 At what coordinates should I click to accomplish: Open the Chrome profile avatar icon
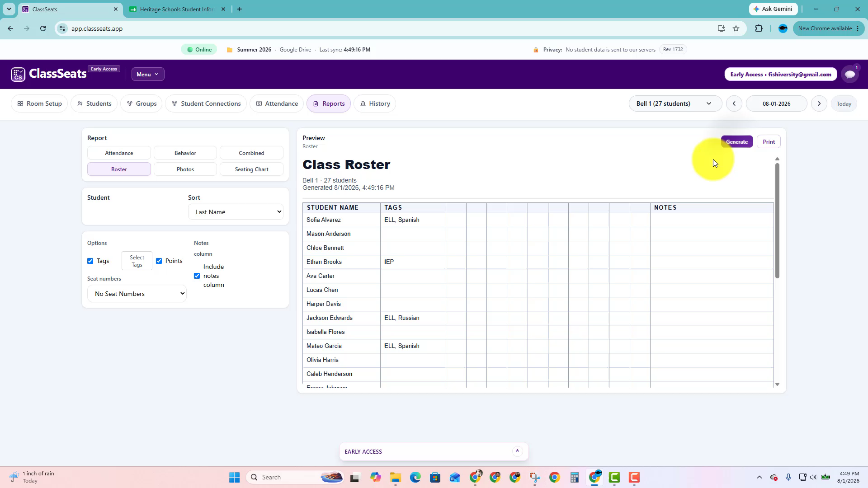point(783,28)
